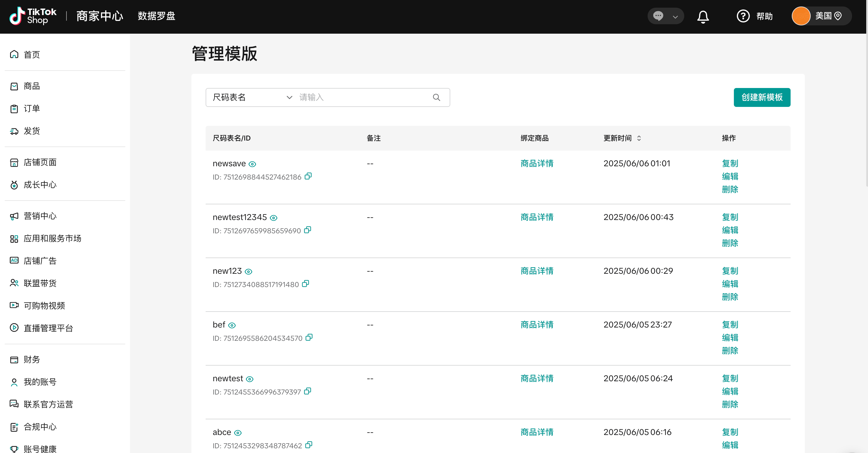Screen dimensions: 868x453
Task: Sort by 更新时间 column arrows
Action: click(639, 138)
